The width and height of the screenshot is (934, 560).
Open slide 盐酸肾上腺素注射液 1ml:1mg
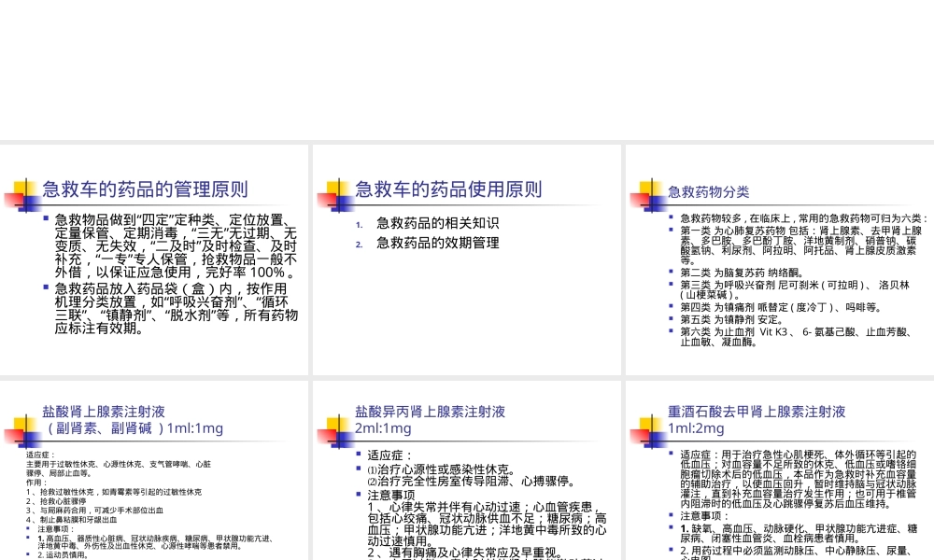[154, 470]
